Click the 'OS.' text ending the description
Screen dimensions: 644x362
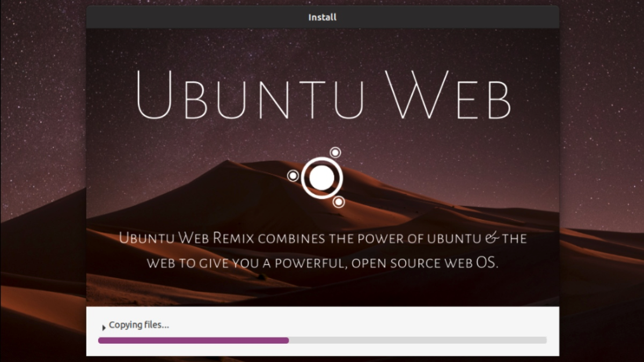487,263
